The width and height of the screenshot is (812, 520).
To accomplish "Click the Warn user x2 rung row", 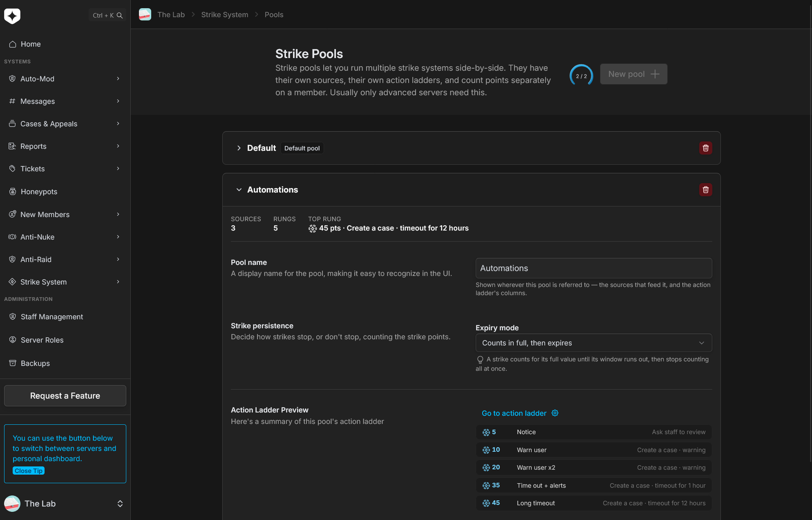I will pyautogui.click(x=593, y=468).
